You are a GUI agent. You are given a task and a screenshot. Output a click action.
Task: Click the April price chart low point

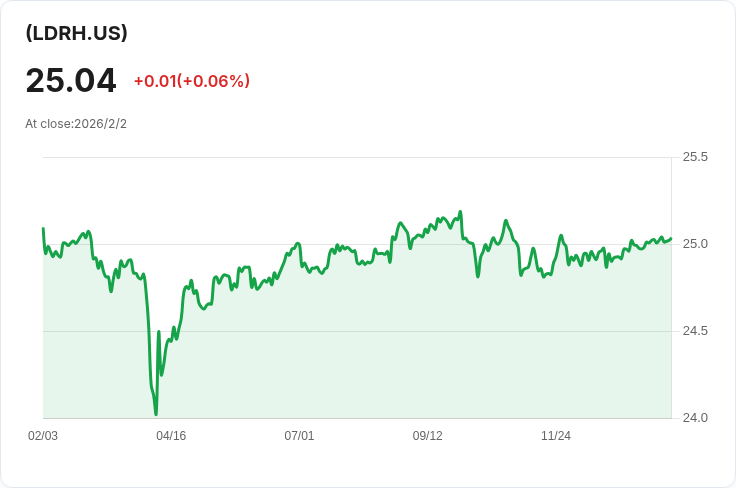coord(156,413)
